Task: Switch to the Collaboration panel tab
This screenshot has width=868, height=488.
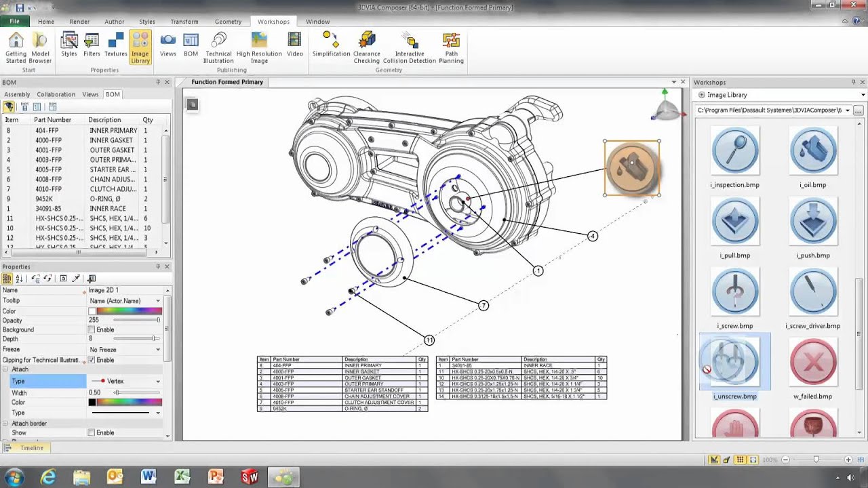Action: pyautogui.click(x=56, y=94)
